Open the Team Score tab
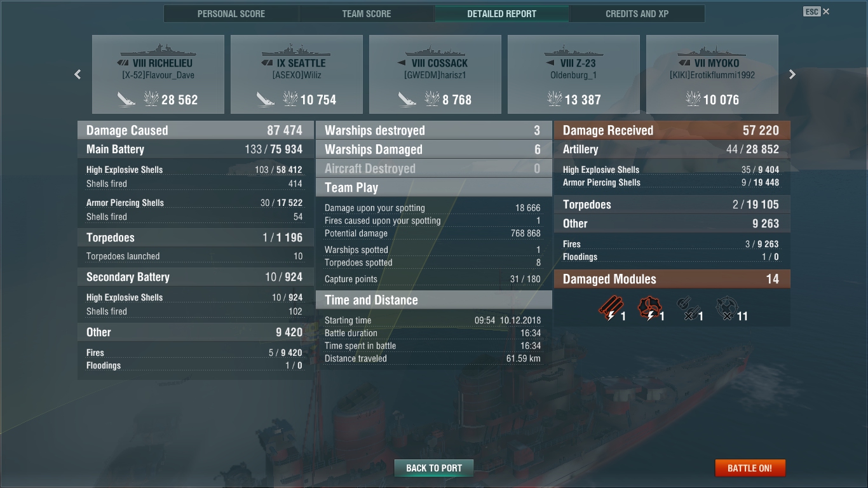This screenshot has height=488, width=868. pos(367,13)
